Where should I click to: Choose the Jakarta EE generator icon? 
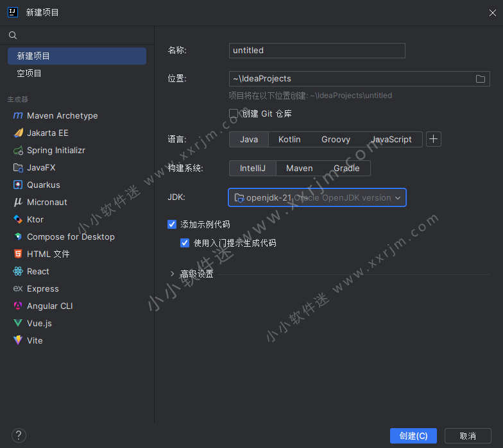[18, 133]
